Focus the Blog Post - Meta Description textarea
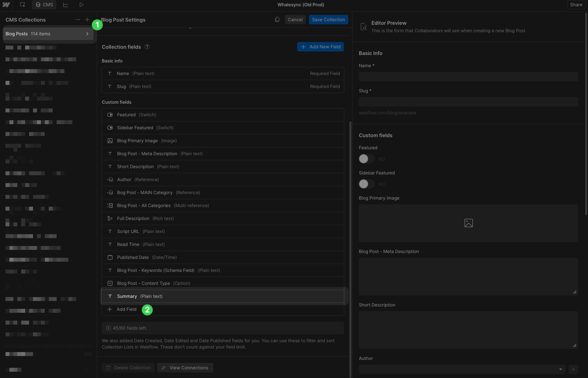This screenshot has height=378, width=588. point(469,277)
